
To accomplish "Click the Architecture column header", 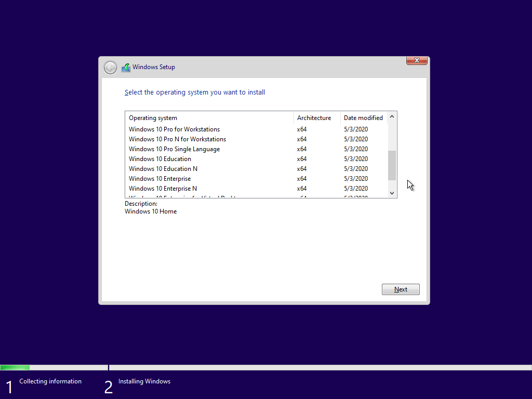I will click(x=317, y=118).
